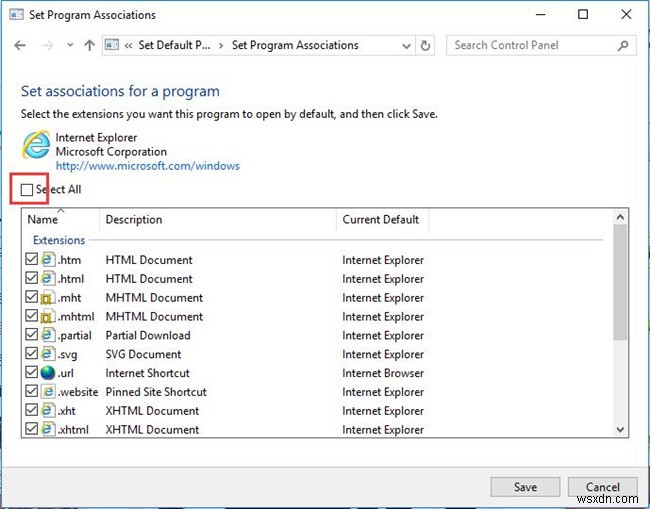Click the Save button
This screenshot has width=650, height=509.
(525, 487)
